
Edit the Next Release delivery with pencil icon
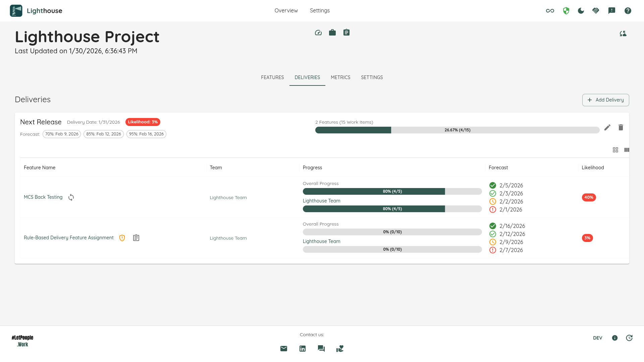pyautogui.click(x=607, y=127)
